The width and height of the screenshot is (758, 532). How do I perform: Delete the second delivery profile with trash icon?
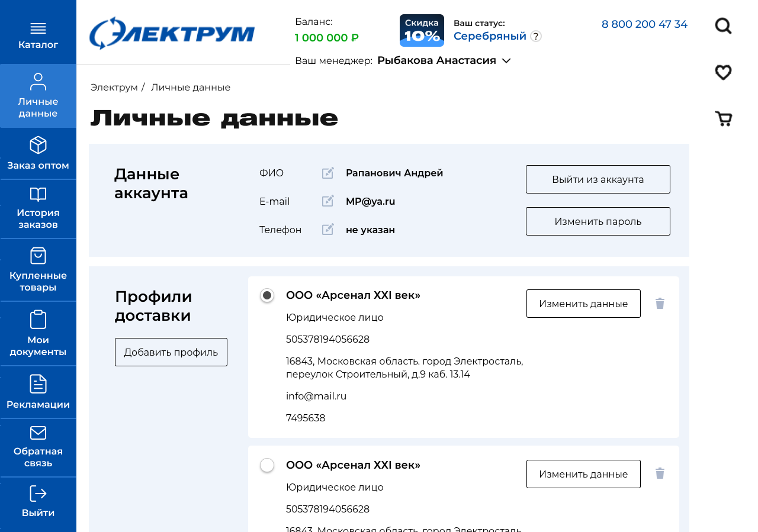(660, 473)
